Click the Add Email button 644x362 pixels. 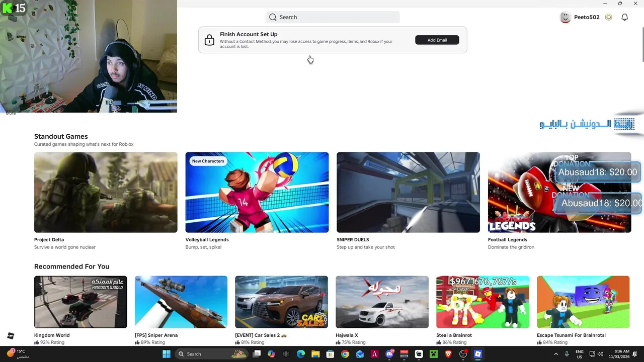click(x=437, y=40)
